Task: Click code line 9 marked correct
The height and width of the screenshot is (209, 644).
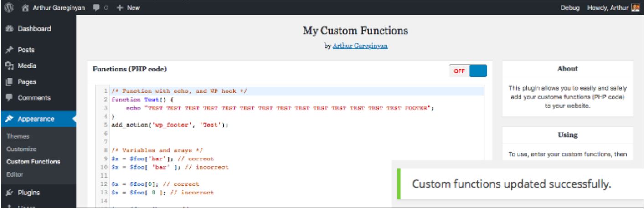Action: pyautogui.click(x=163, y=159)
